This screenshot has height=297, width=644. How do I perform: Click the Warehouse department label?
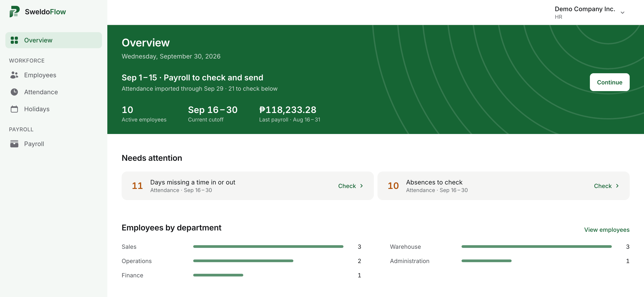(405, 247)
